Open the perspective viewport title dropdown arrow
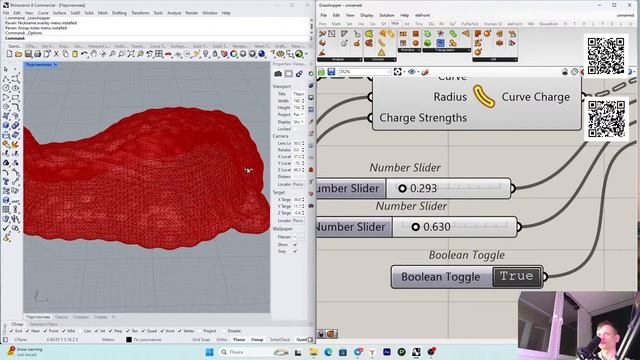 click(56, 65)
